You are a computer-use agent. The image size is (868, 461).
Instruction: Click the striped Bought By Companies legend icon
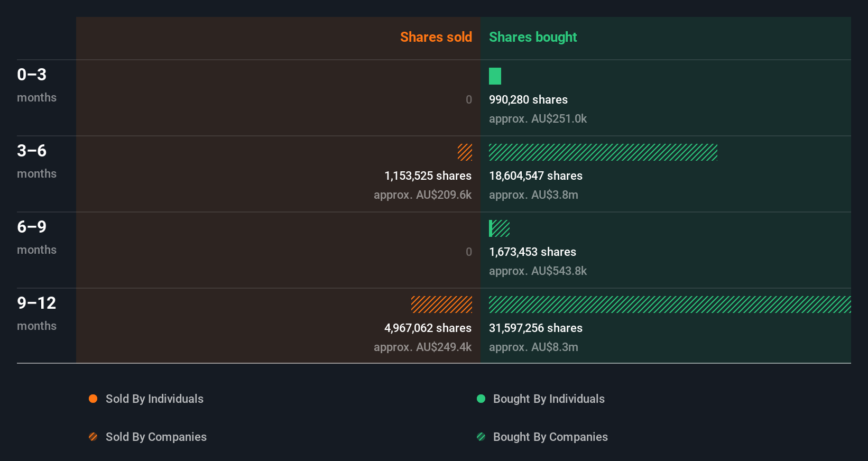point(481,437)
